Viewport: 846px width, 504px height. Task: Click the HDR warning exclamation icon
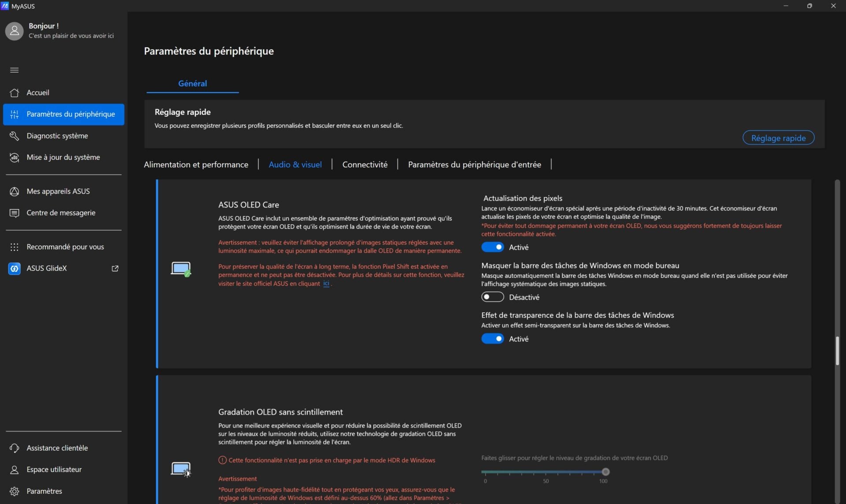[x=223, y=460]
